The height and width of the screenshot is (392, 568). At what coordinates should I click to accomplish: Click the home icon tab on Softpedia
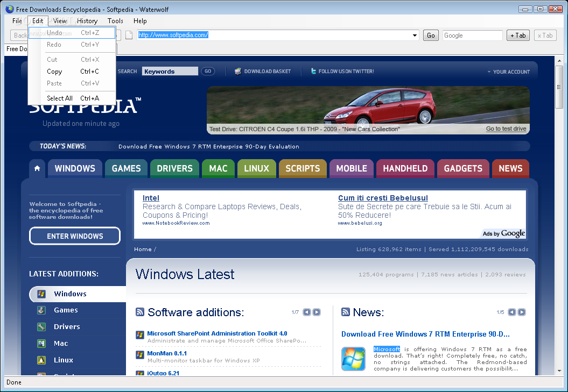pyautogui.click(x=37, y=168)
